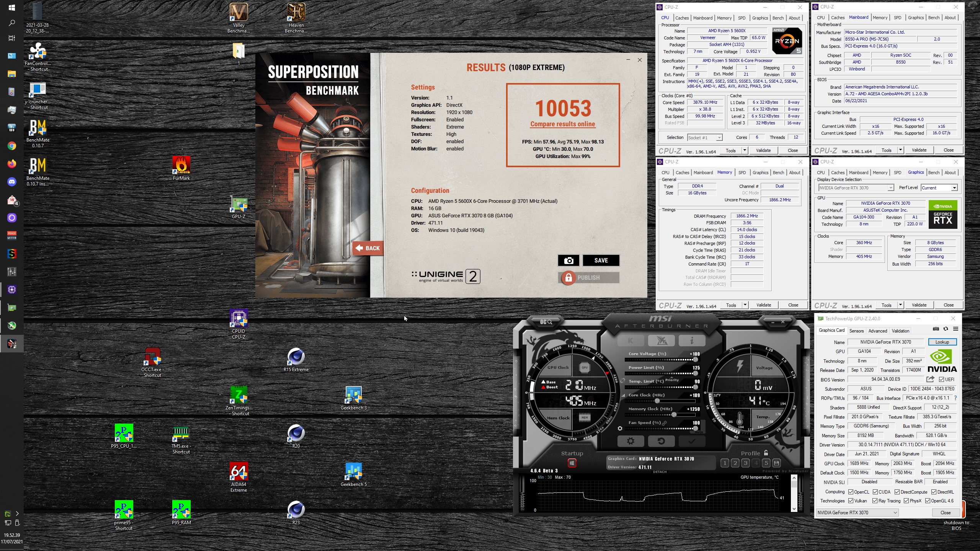Click the Superposition SAVE button

coord(601,260)
